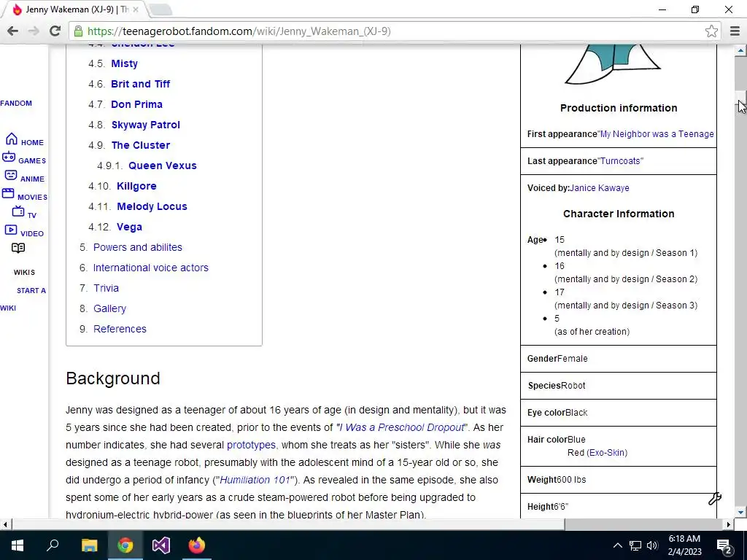This screenshot has height=560, width=747.
Task: Open the "My Neighbor was a Teenage" link
Action: [x=656, y=134]
